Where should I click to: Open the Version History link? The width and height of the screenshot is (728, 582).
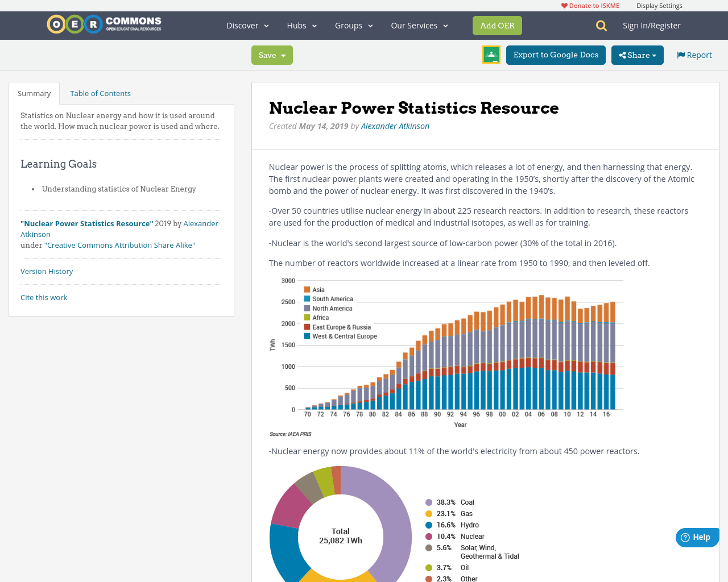(x=47, y=271)
